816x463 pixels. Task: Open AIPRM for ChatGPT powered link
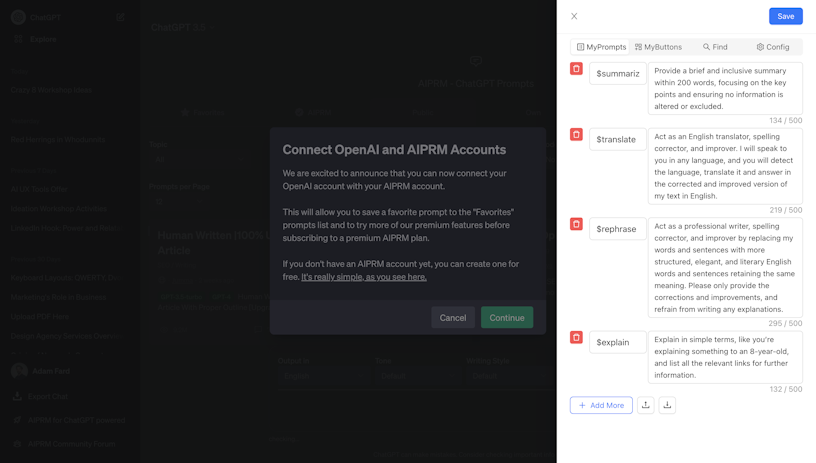click(x=70, y=420)
